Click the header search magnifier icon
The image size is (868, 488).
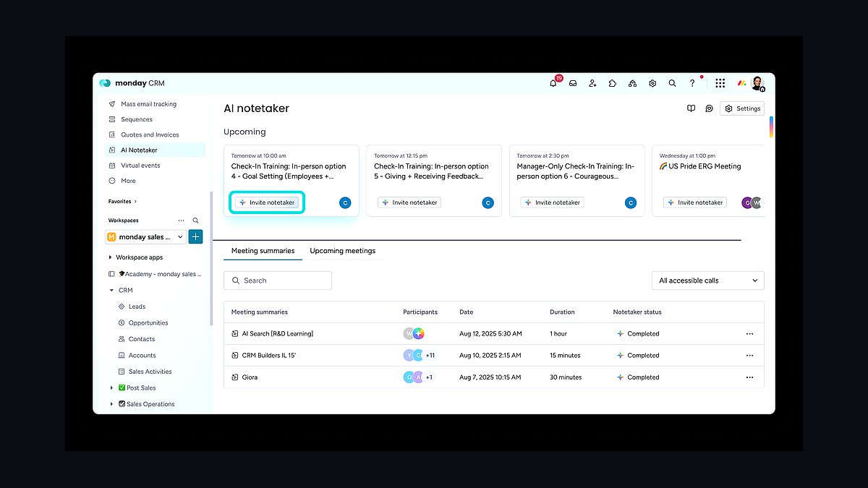(x=672, y=83)
